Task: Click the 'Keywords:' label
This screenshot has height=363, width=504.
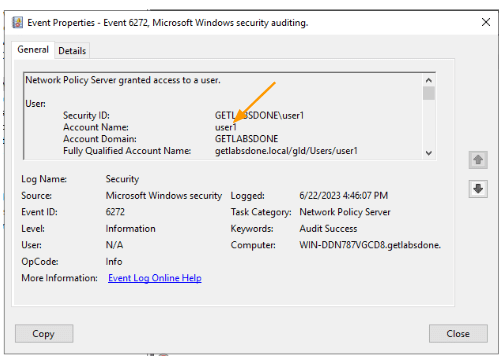Action: (252, 229)
